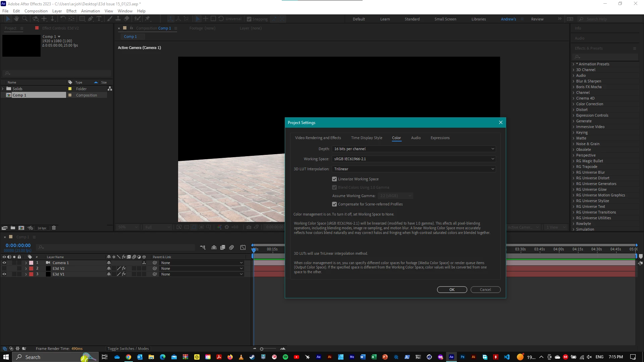Select the Clone Stamp tool

[x=118, y=19]
